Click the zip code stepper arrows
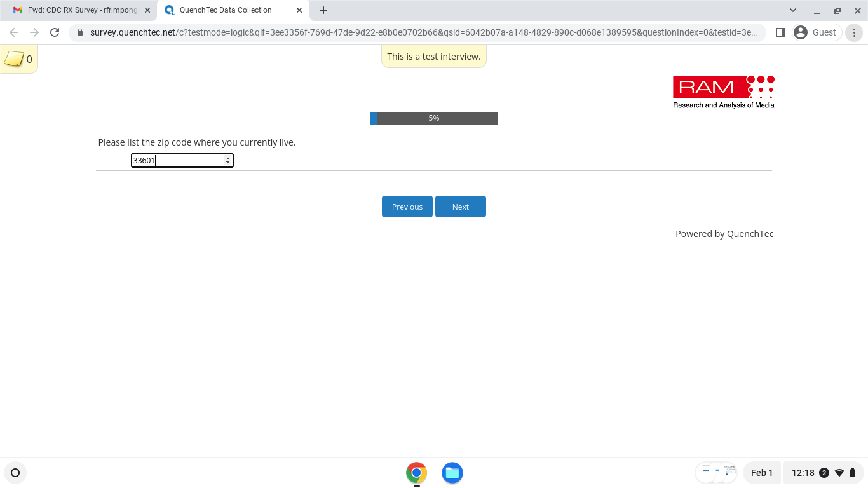This screenshot has width=868, height=488. (x=227, y=161)
